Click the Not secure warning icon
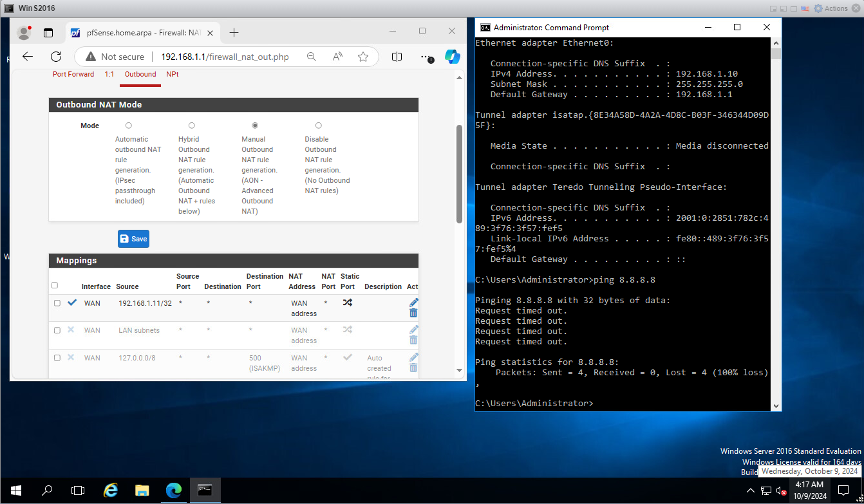Image resolution: width=864 pixels, height=504 pixels. click(x=91, y=57)
